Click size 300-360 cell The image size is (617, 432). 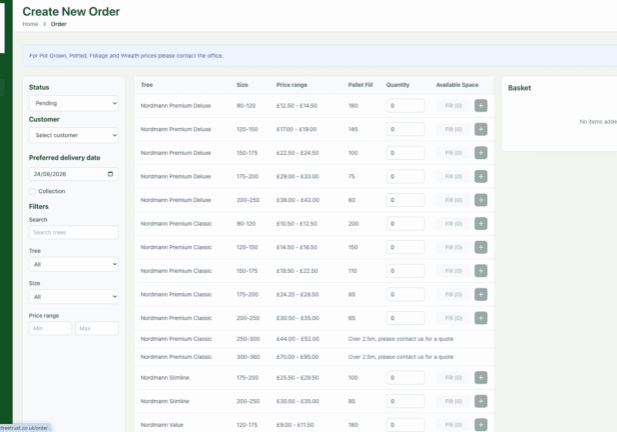coord(248,357)
